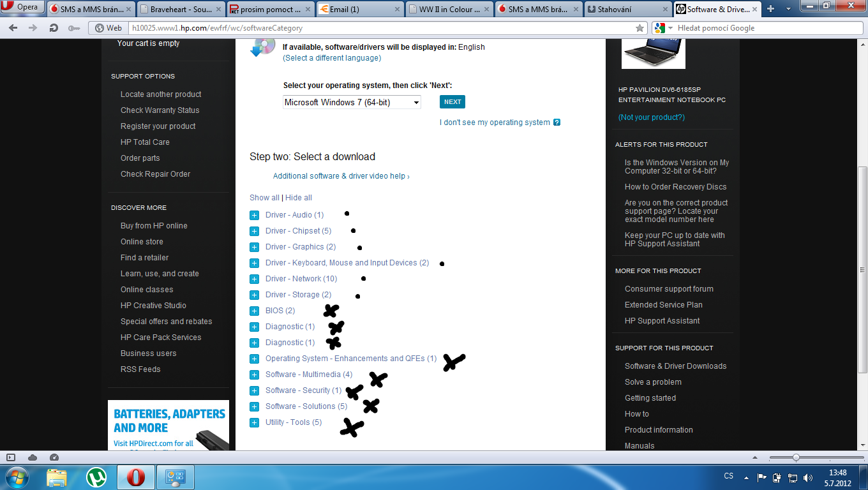Click plus icon beside Operating System - Enhancements
868x490 pixels.
(254, 359)
